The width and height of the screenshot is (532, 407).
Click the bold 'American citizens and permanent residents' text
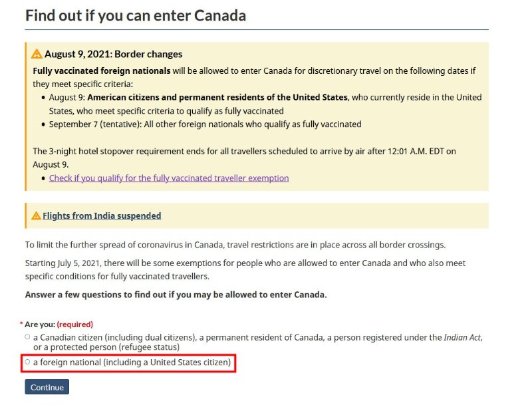click(x=217, y=97)
